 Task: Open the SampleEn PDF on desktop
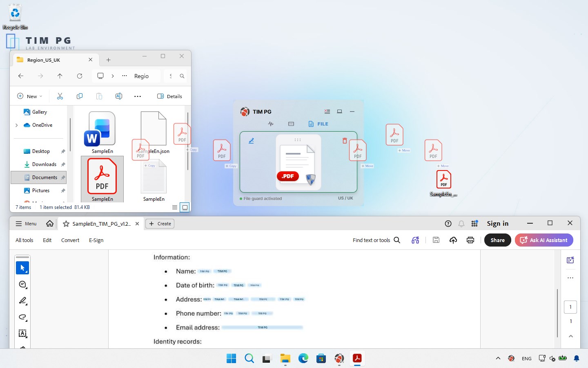point(443,184)
